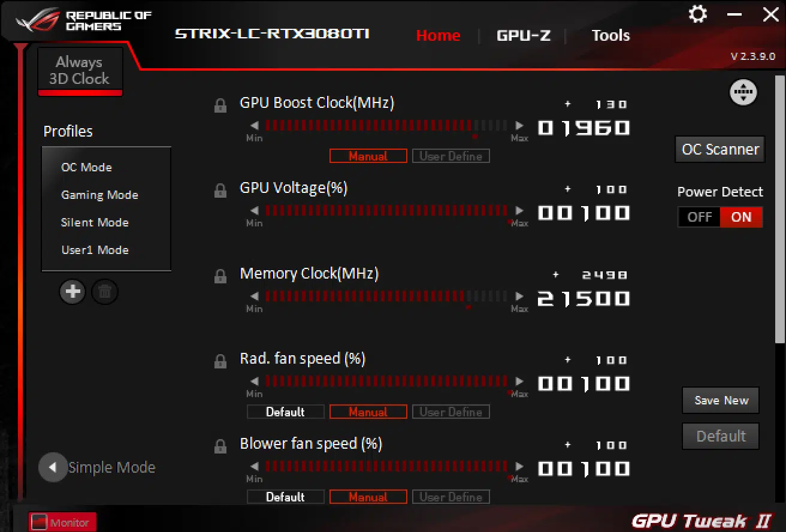Click the Rad. fan speed slider track
Screen dimensions: 786x532
(x=386, y=382)
